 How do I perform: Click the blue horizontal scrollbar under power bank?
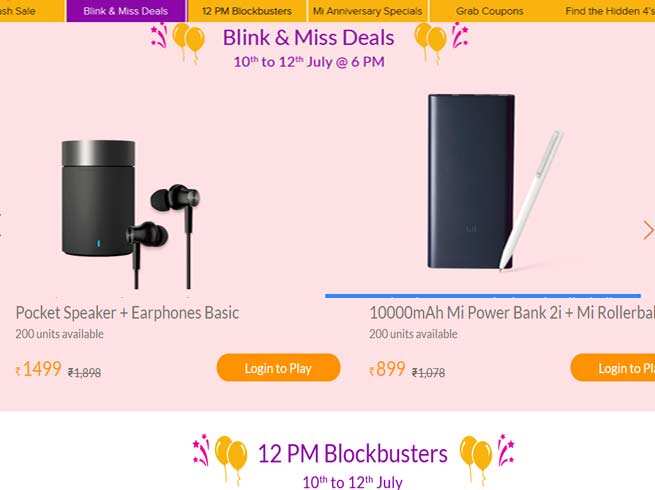[x=483, y=296]
